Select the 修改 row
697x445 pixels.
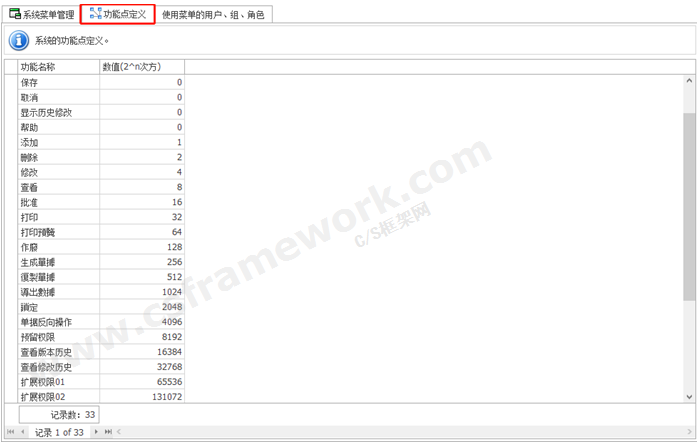tap(101, 172)
